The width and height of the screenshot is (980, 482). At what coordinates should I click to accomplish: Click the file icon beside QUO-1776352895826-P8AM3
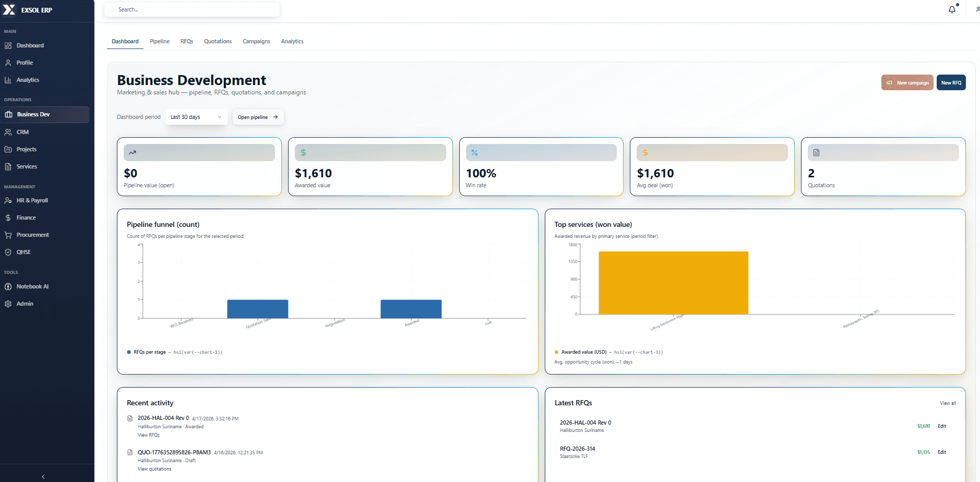130,452
